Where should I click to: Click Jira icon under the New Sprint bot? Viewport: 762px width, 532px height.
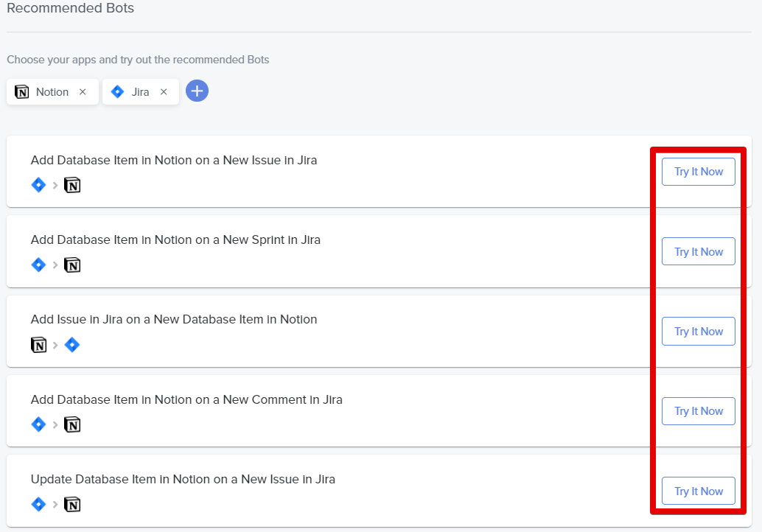(x=39, y=265)
